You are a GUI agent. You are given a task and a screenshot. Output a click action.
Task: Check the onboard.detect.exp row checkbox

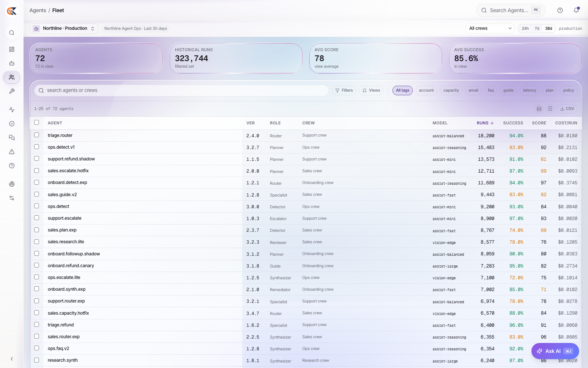(36, 183)
